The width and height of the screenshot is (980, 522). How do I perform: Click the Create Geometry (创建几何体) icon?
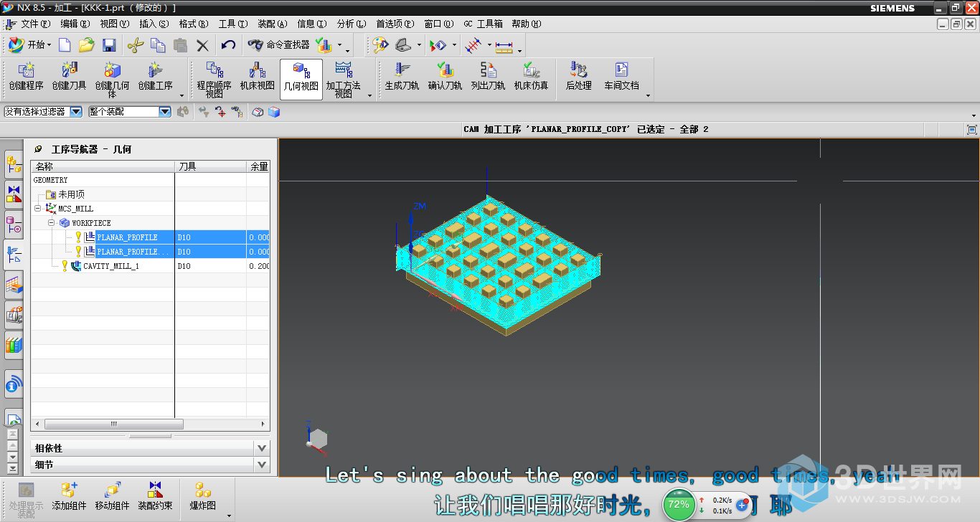pyautogui.click(x=112, y=80)
